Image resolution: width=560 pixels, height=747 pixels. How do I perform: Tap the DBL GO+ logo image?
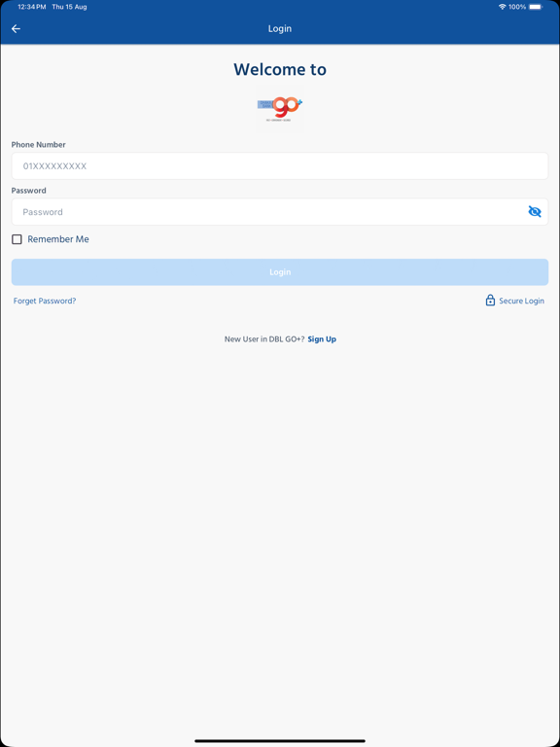[280, 109]
